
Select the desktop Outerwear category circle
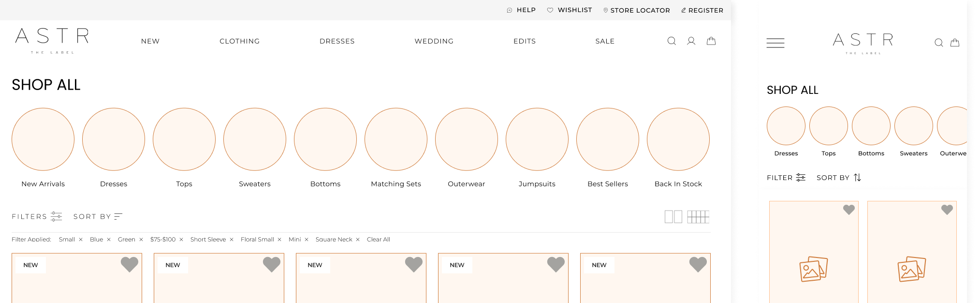pos(467,139)
